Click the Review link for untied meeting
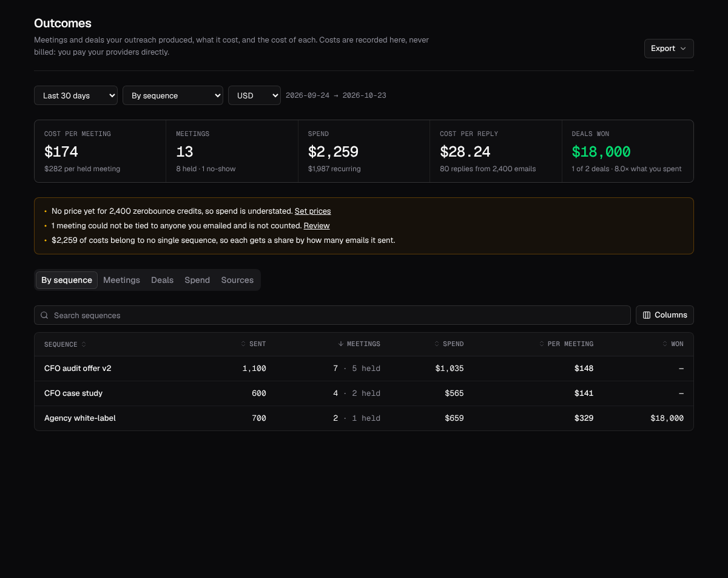728x578 pixels. click(317, 226)
